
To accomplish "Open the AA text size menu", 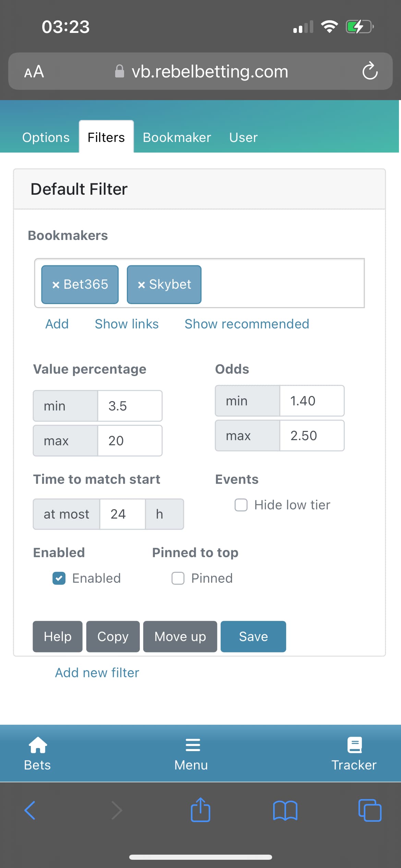I will [x=34, y=72].
